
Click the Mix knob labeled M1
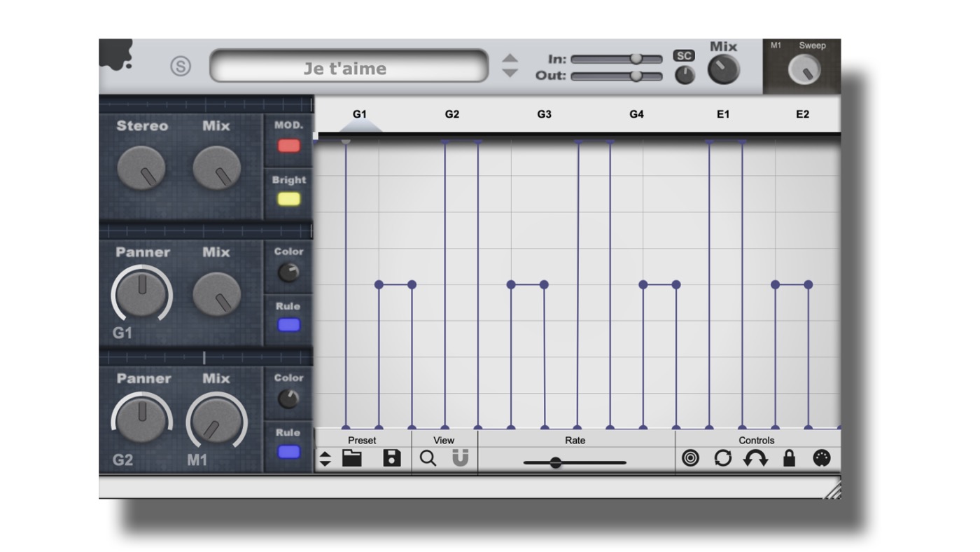point(216,422)
